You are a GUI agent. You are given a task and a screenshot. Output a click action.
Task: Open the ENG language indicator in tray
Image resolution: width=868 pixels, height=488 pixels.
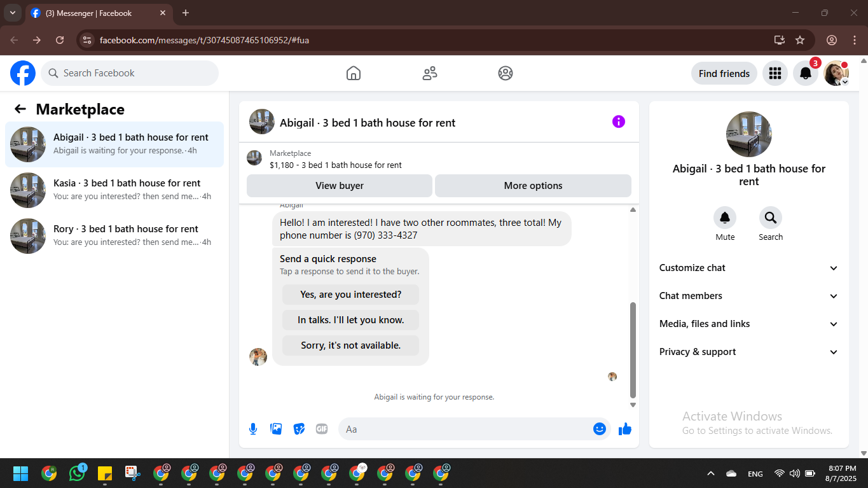tap(755, 473)
